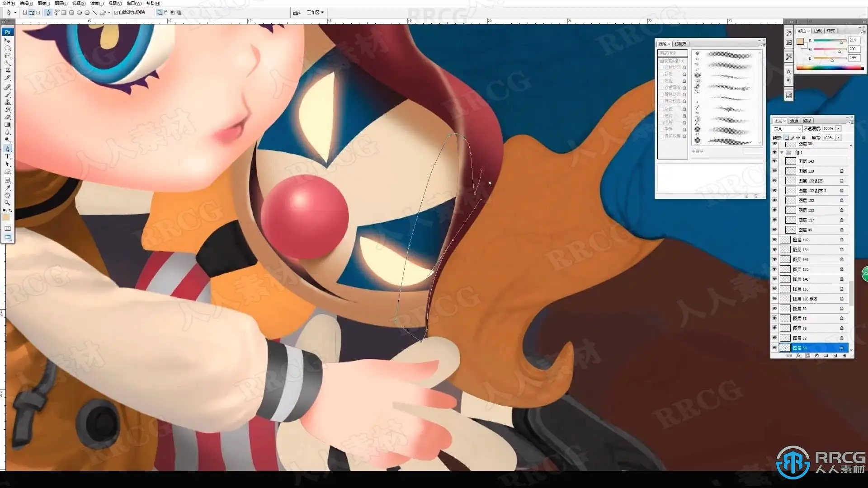Select the Eraser tool
The height and width of the screenshot is (488, 868).
[7, 117]
